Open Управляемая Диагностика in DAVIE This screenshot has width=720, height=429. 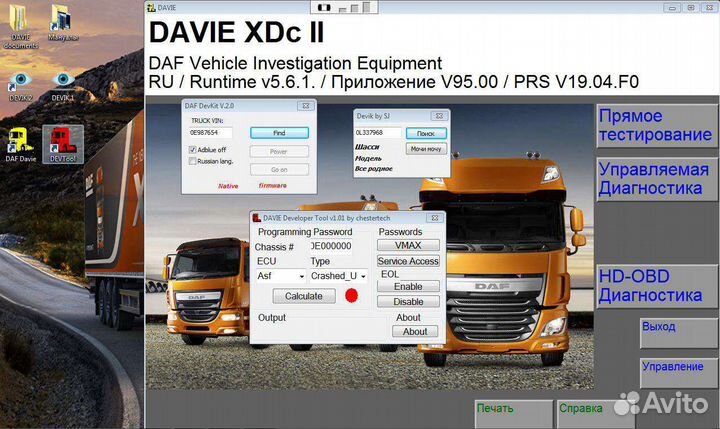657,179
